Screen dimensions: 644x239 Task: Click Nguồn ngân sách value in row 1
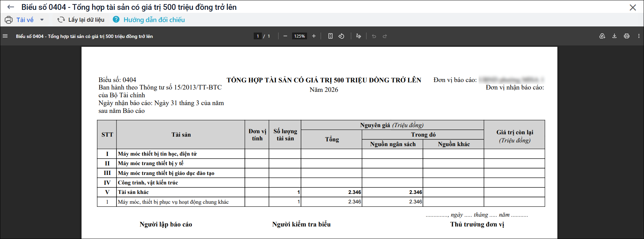pyautogui.click(x=416, y=202)
